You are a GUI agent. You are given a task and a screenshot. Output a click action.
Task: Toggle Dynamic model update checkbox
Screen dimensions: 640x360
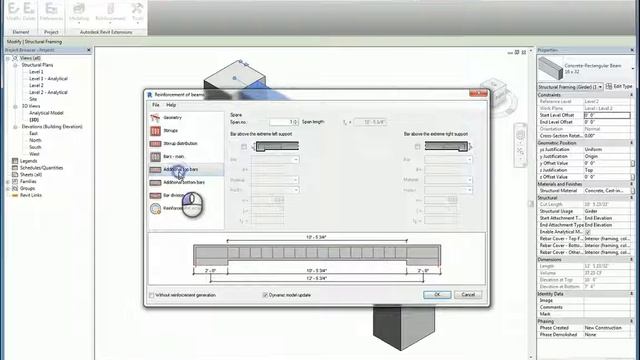coord(265,295)
